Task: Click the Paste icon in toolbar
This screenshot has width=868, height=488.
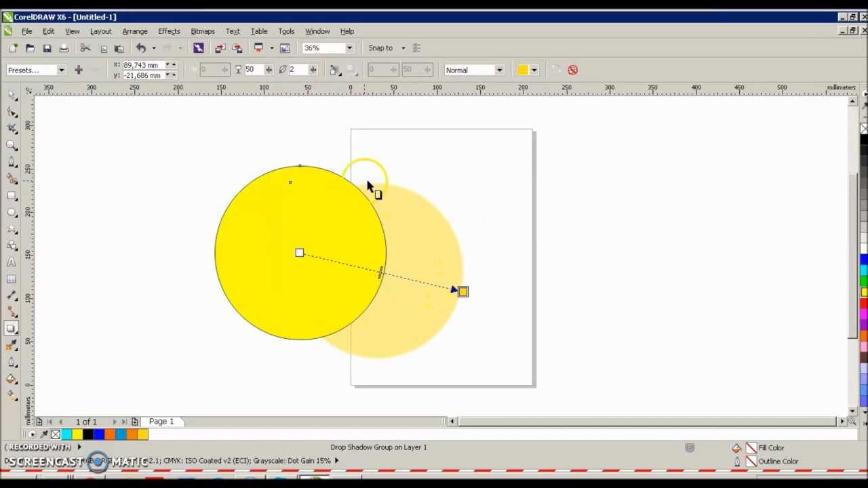Action: click(119, 48)
